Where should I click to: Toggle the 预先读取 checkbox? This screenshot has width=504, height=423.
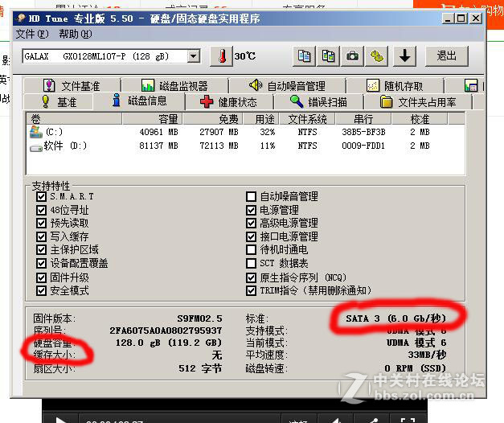(x=41, y=223)
